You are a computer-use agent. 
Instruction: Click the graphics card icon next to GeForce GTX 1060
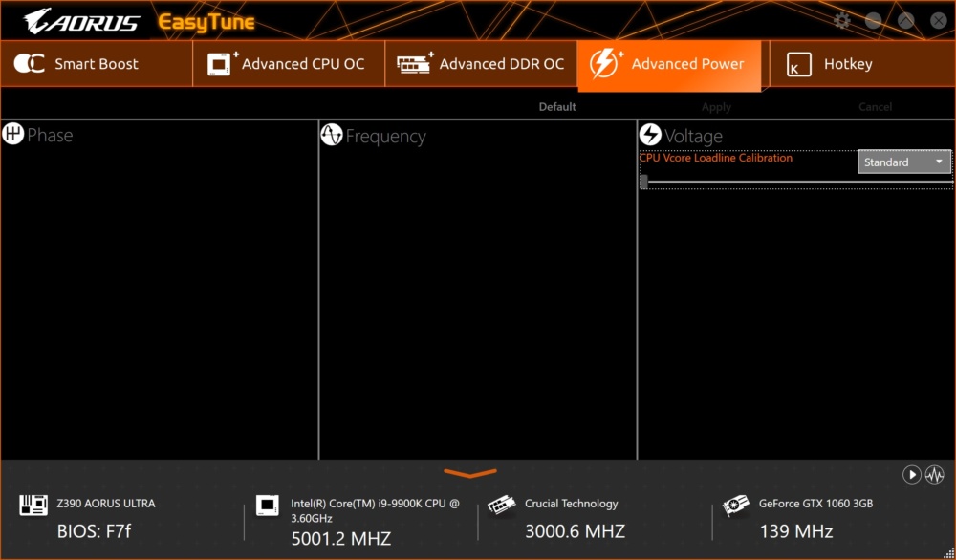click(x=736, y=506)
